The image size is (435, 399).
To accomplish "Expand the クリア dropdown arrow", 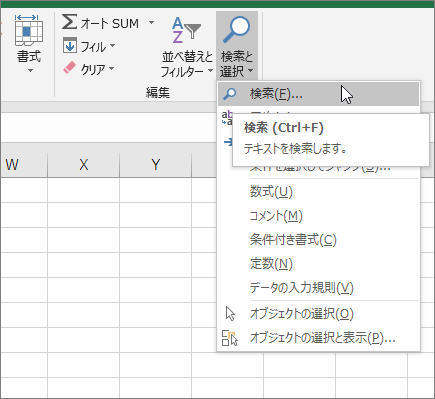I will pyautogui.click(x=111, y=68).
